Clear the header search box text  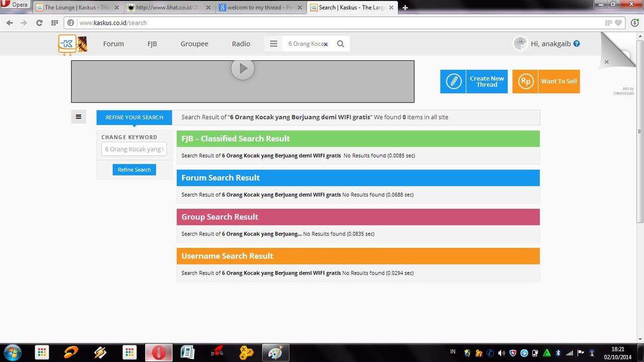coord(326,44)
